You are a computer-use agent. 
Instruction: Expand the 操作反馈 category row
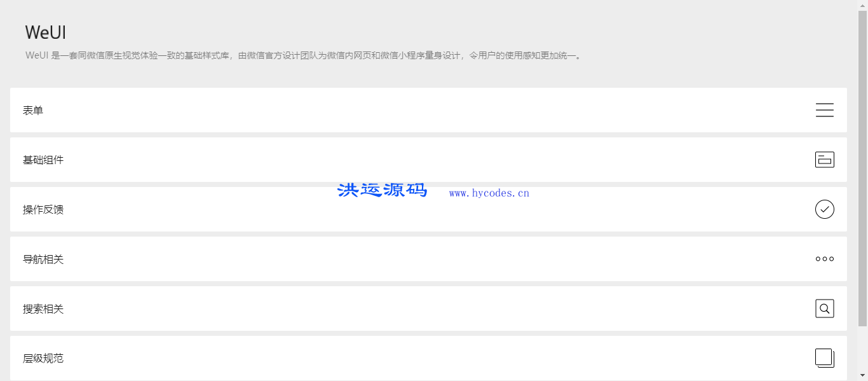pos(428,209)
